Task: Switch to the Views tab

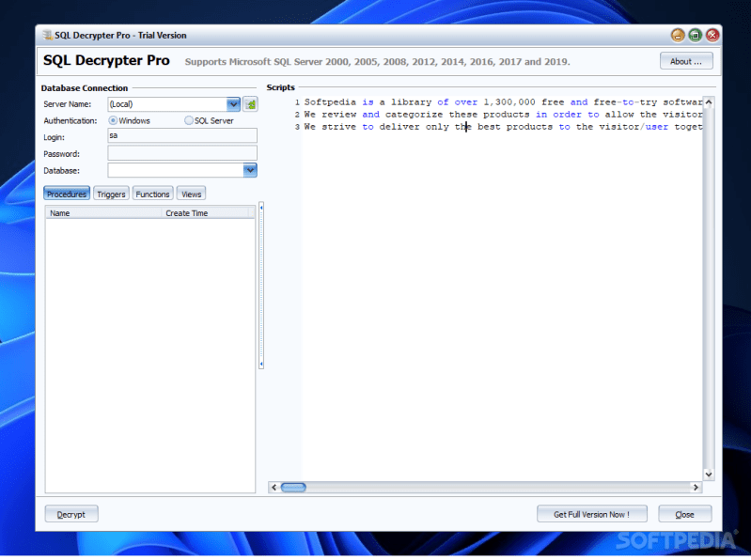Action: [x=191, y=194]
